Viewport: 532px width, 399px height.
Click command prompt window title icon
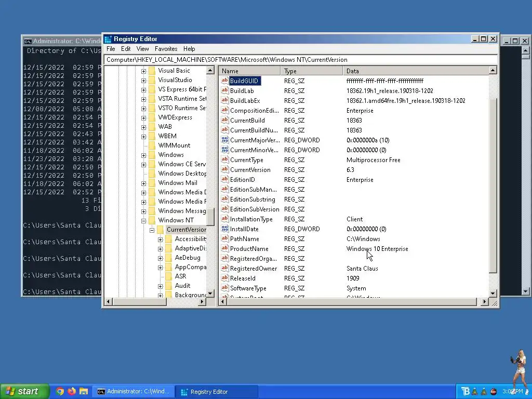coord(28,42)
